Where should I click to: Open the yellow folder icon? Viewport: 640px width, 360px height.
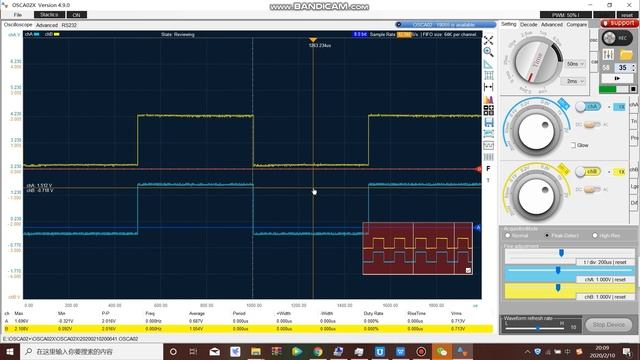click(626, 54)
